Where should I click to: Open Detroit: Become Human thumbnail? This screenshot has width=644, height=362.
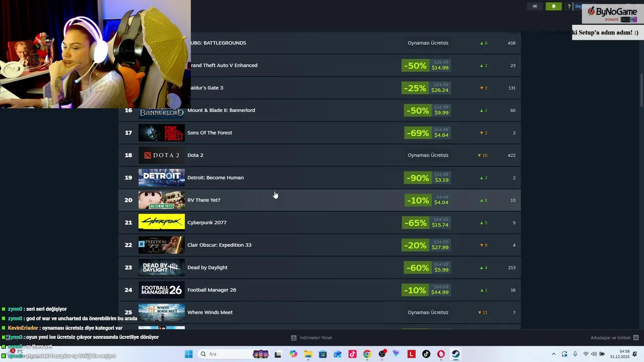tap(162, 177)
